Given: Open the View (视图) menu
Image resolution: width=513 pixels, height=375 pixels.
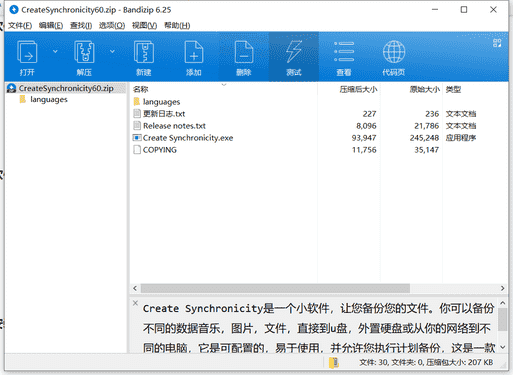Looking at the screenshot, I should coord(144,25).
